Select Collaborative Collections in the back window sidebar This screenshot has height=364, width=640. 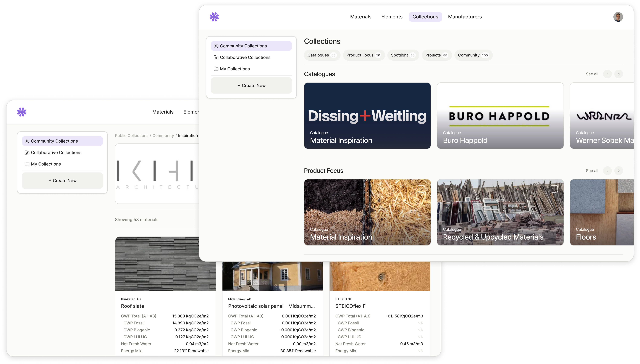pyautogui.click(x=62, y=153)
